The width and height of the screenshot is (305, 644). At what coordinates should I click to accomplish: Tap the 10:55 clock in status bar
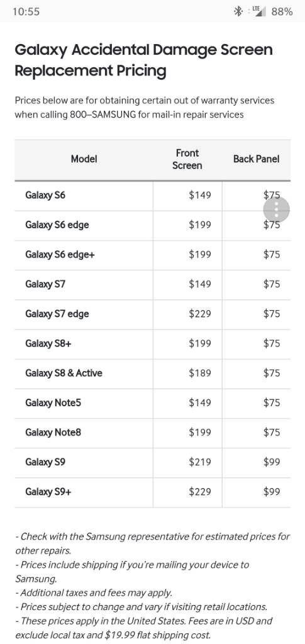click(x=26, y=11)
